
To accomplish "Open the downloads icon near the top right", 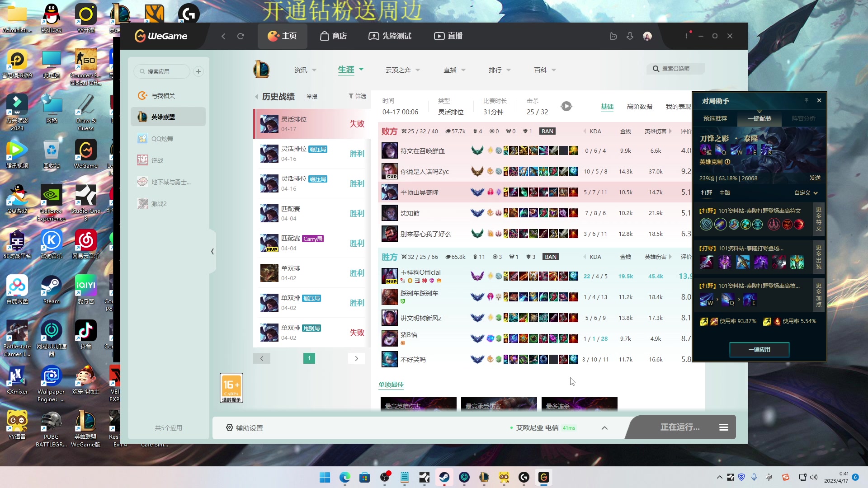I will coord(630,36).
